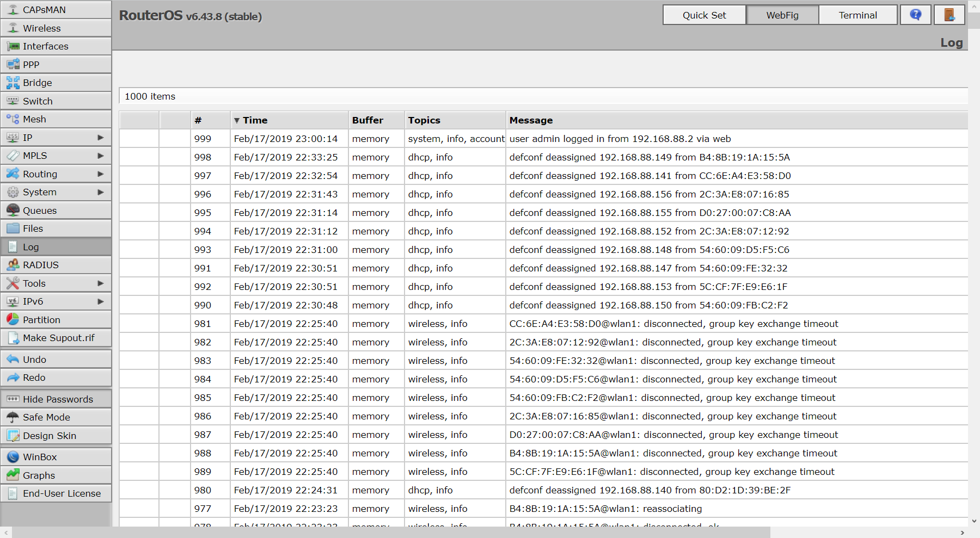Expand the IPv6 submenu arrow
This screenshot has height=538, width=980.
100,301
